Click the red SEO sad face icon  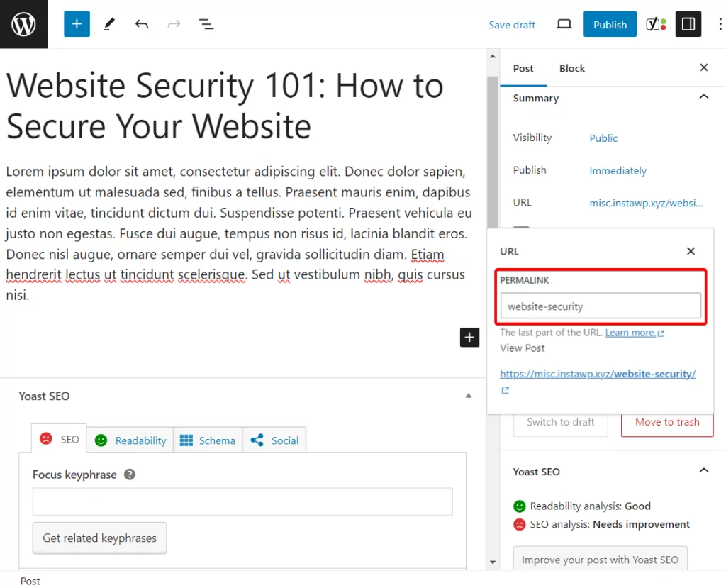coord(46,438)
